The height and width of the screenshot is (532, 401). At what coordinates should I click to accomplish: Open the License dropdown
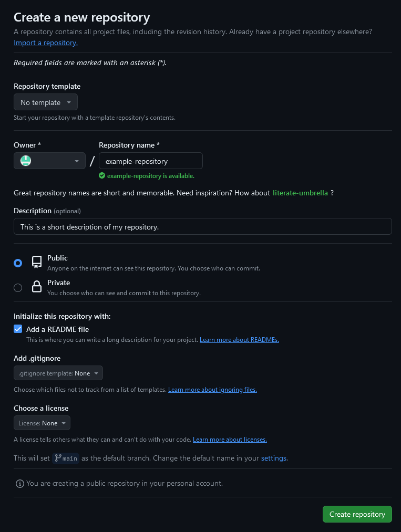pos(42,423)
